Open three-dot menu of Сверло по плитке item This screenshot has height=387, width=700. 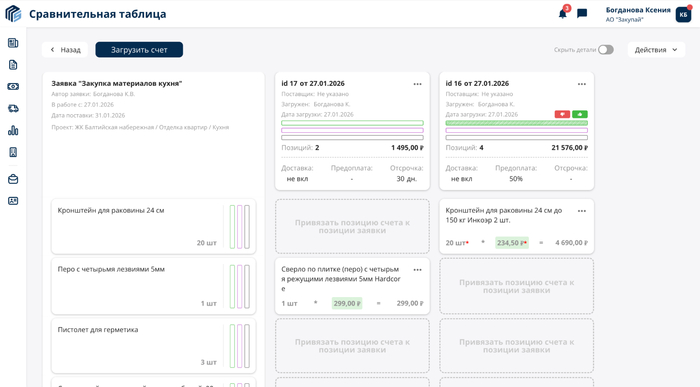[x=417, y=270]
